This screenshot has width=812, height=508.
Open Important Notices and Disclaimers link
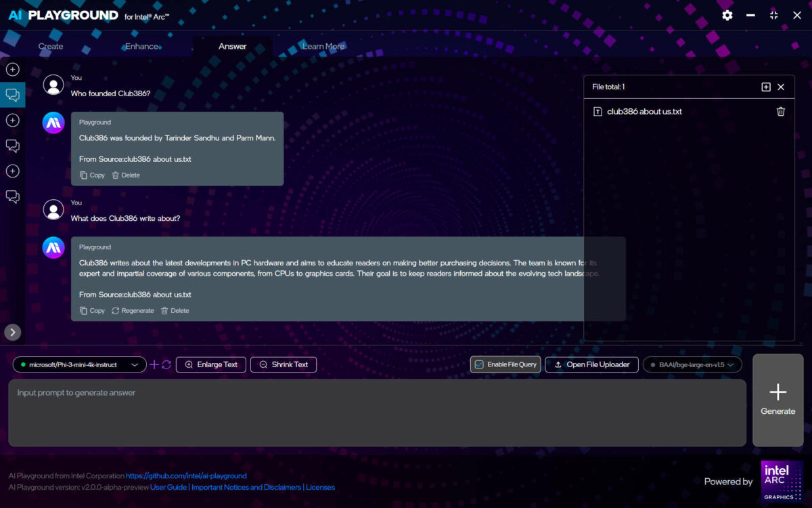(246, 487)
